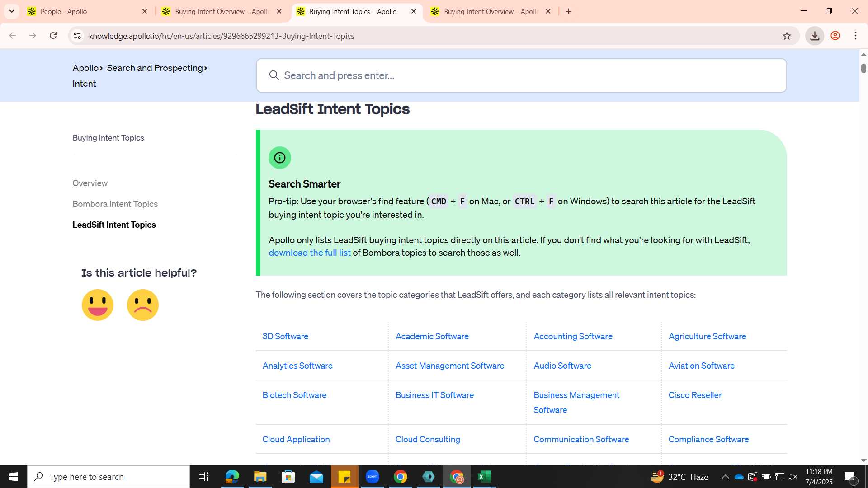Viewport: 868px width, 488px height.
Task: Open File Explorer from taskbar
Action: [260, 477]
